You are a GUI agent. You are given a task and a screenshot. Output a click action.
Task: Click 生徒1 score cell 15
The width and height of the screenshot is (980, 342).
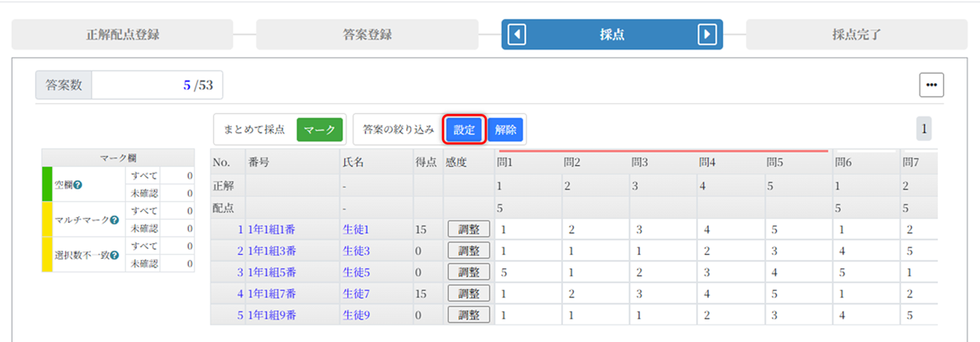point(428,230)
